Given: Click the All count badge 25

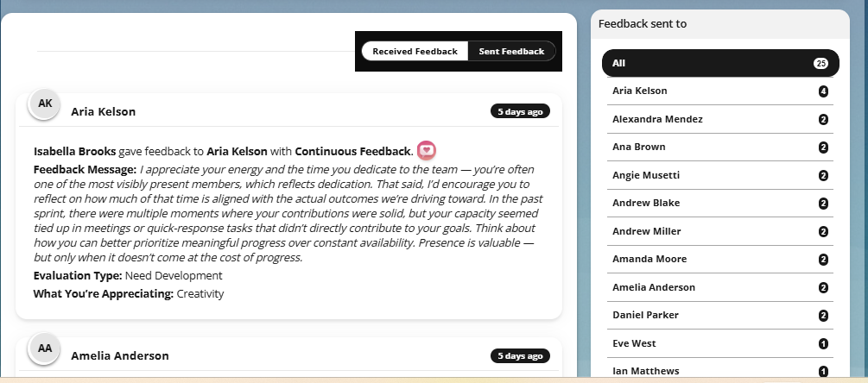Looking at the screenshot, I should pyautogui.click(x=820, y=64).
